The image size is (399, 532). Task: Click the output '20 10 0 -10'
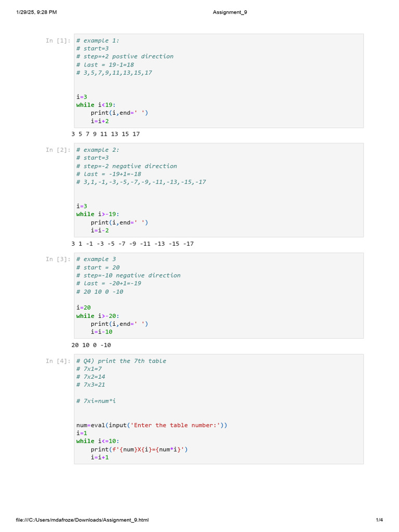[x=91, y=345]
